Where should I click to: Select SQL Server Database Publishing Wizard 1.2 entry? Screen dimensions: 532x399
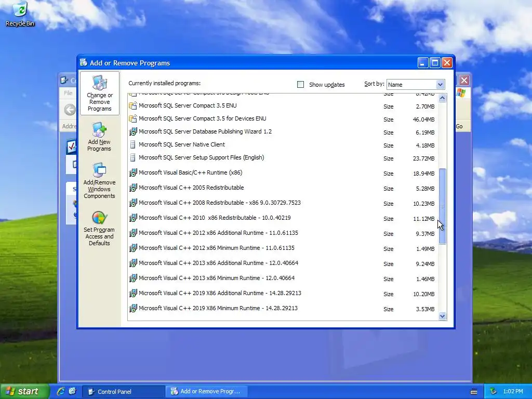coord(283,132)
